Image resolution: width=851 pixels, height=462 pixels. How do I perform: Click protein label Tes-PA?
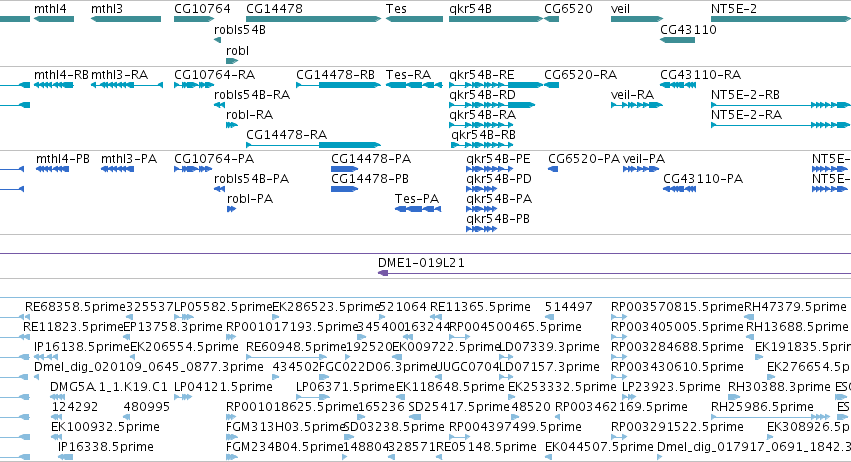tap(417, 199)
